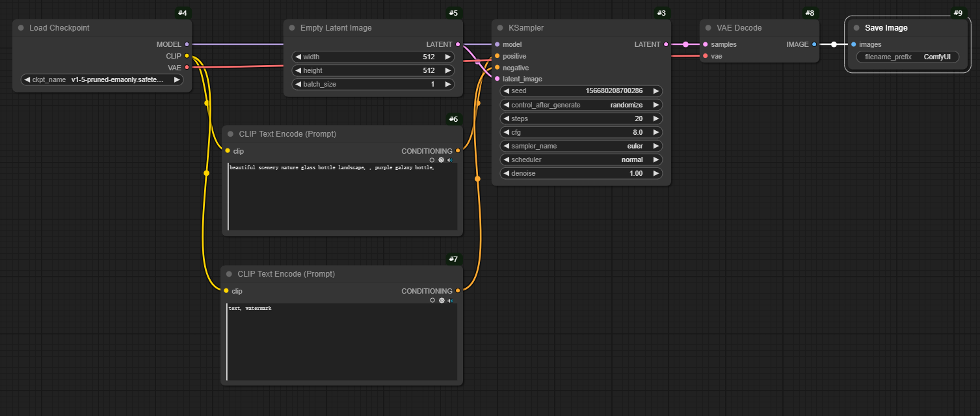Click the filename_prefix field in Save Image
The image size is (980, 416).
click(x=907, y=57)
